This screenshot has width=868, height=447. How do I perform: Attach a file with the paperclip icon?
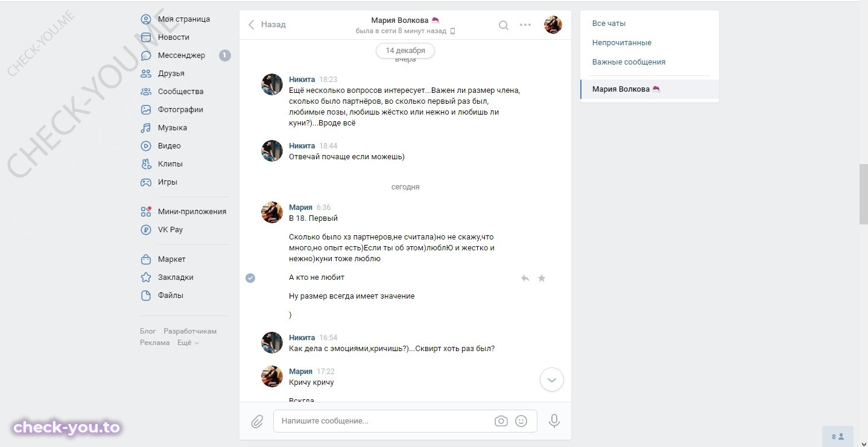coord(258,421)
